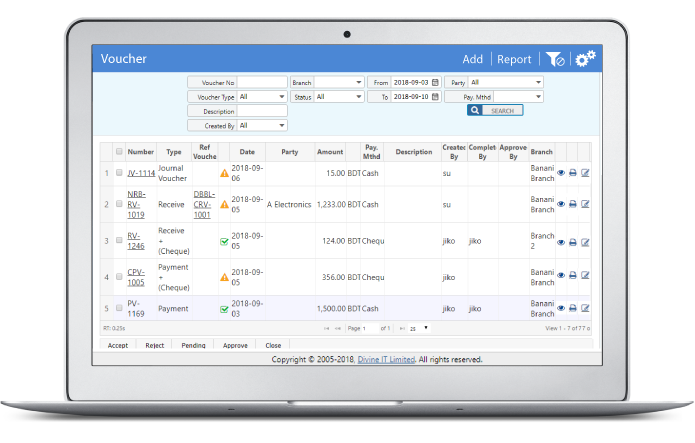Sort by the Amount column header
The height and width of the screenshot is (443, 695).
330,152
